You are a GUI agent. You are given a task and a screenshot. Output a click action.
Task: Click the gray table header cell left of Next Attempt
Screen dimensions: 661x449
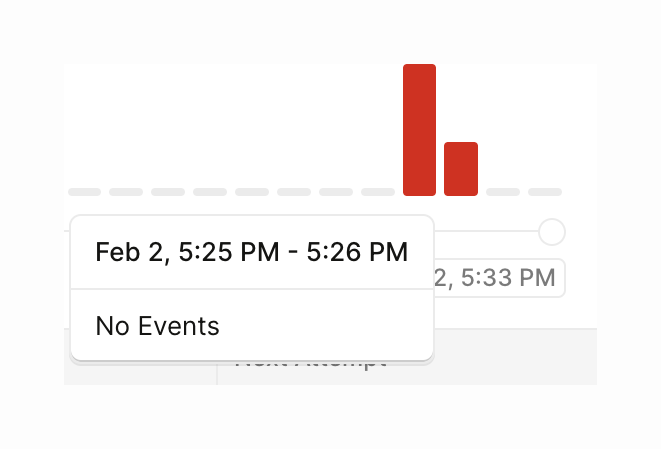coord(140,372)
